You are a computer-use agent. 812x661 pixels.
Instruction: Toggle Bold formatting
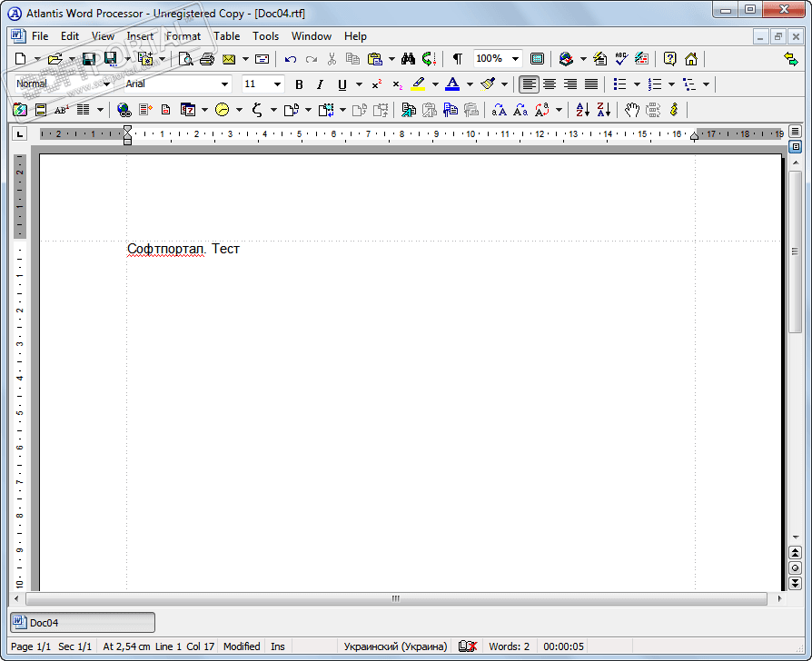(299, 84)
